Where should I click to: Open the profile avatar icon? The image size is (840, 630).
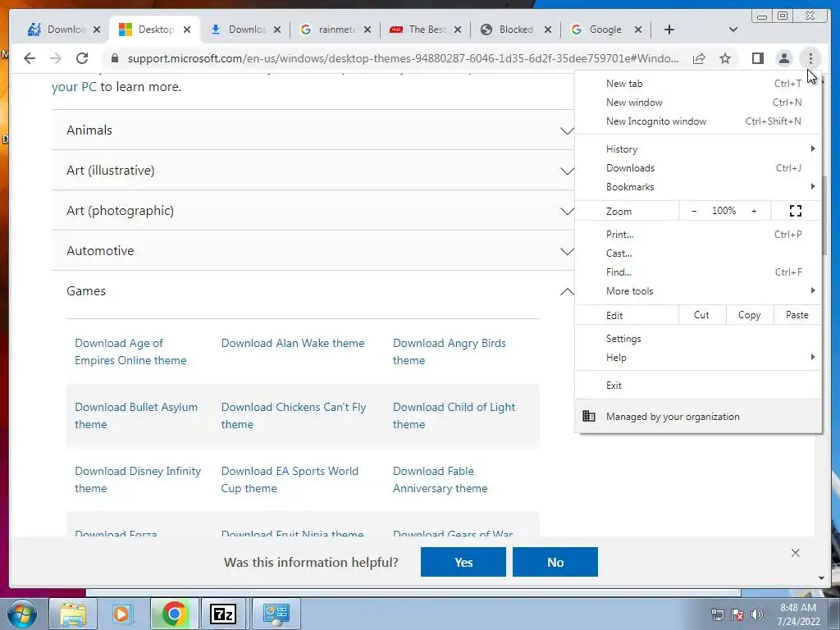pyautogui.click(x=783, y=58)
